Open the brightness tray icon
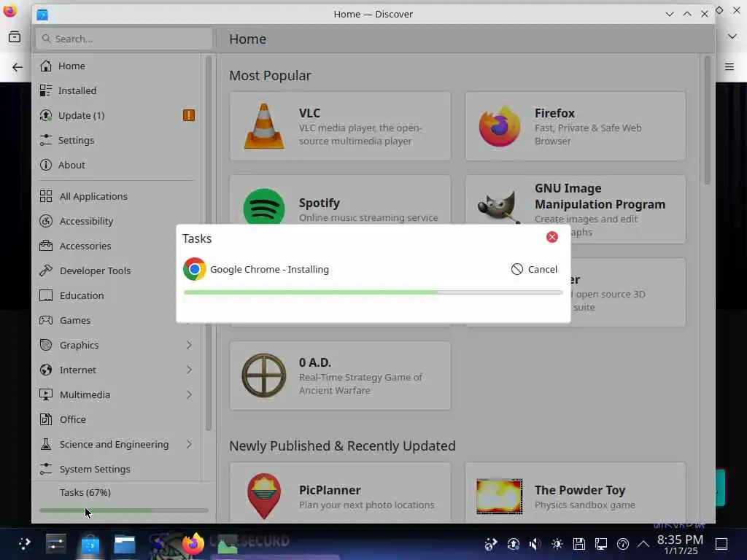 pos(557,544)
